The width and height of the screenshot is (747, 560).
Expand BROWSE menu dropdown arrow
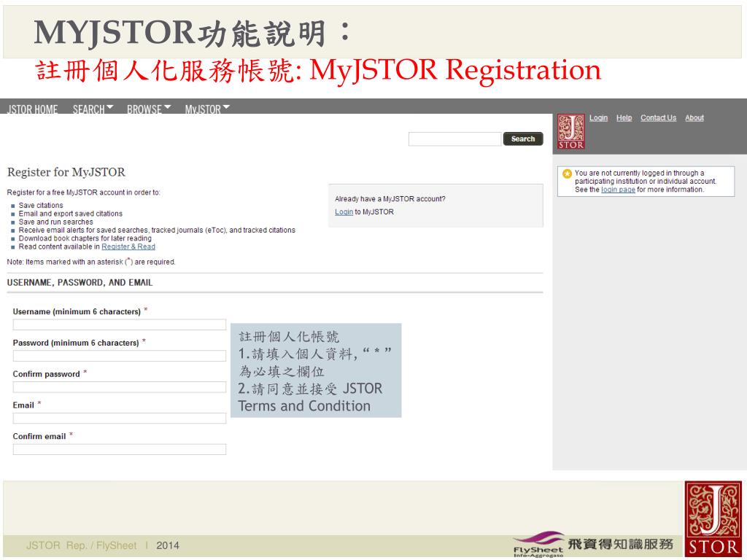tap(167, 108)
